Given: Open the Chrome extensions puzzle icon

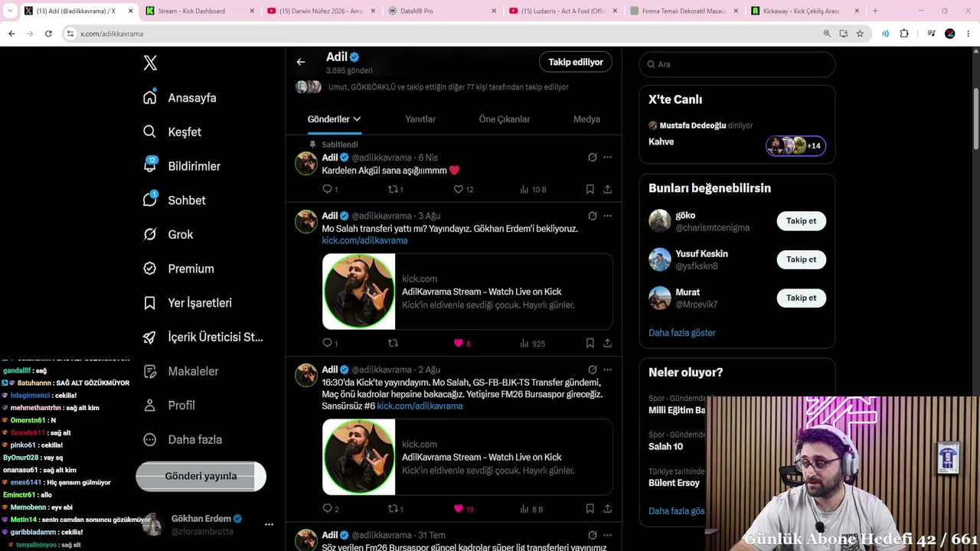Looking at the screenshot, I should point(904,34).
